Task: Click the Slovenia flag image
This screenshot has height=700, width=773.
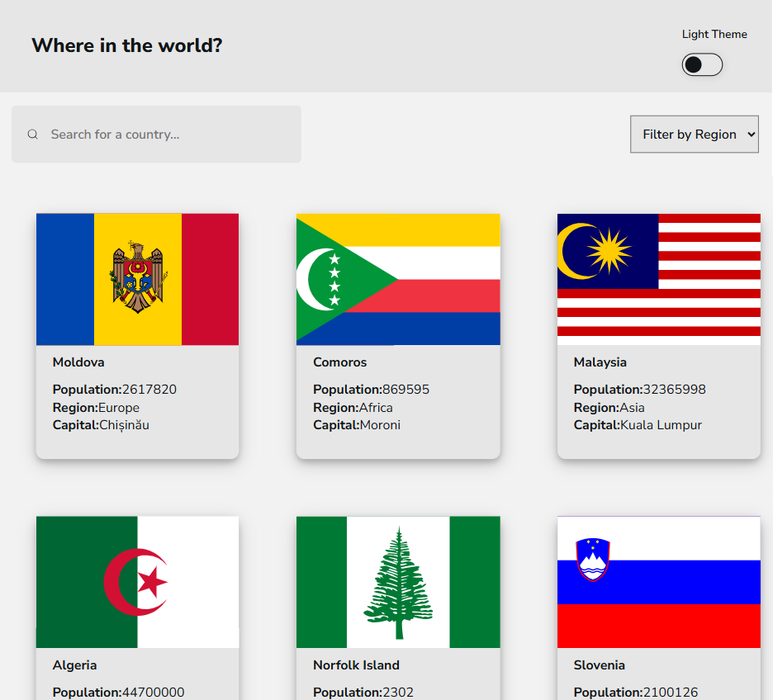Action: (x=658, y=582)
